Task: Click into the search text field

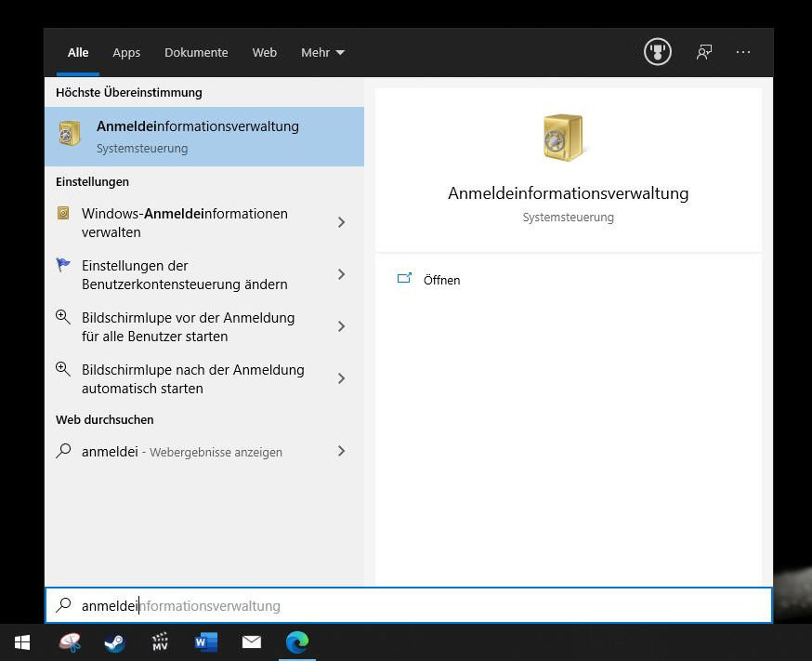Action: point(409,605)
